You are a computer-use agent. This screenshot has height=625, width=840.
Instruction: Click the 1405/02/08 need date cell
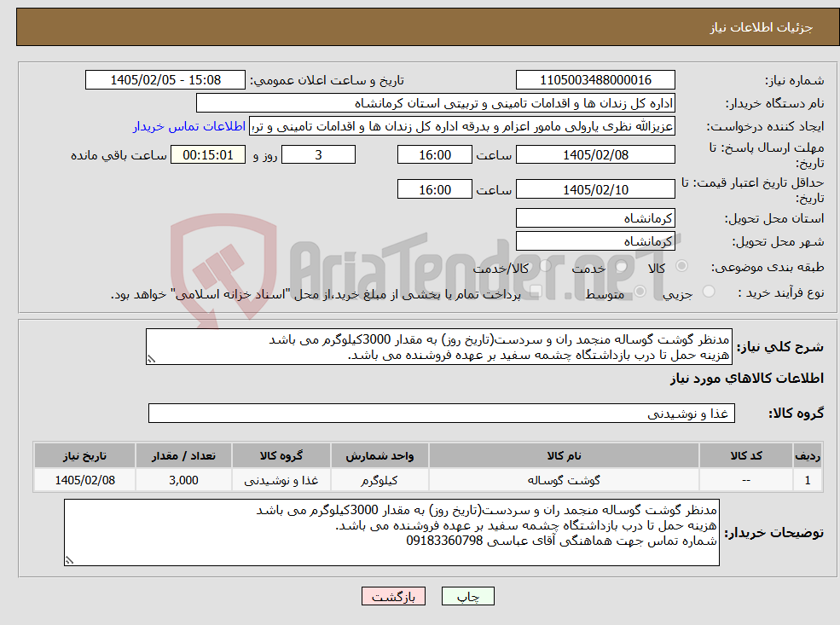pos(84,480)
